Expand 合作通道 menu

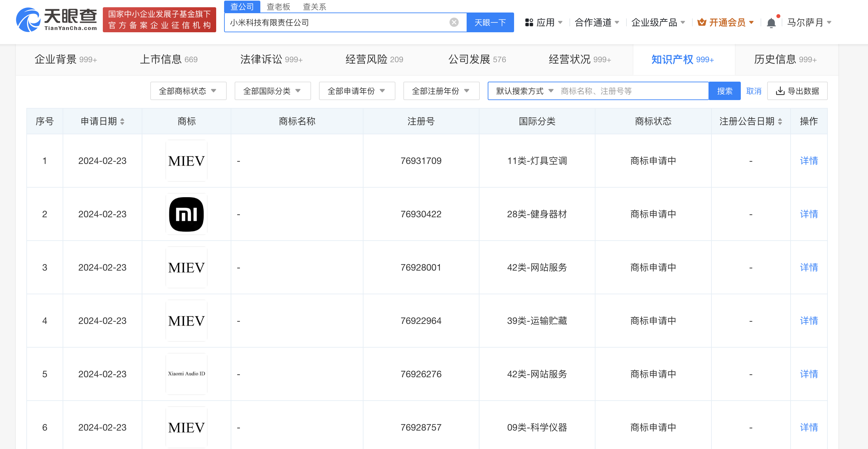click(597, 23)
